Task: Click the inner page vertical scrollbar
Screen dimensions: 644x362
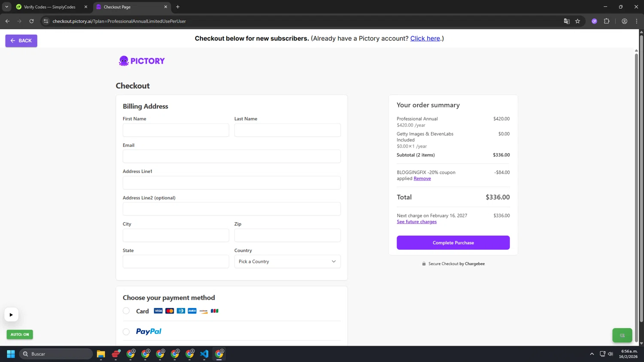Action: pyautogui.click(x=636, y=197)
